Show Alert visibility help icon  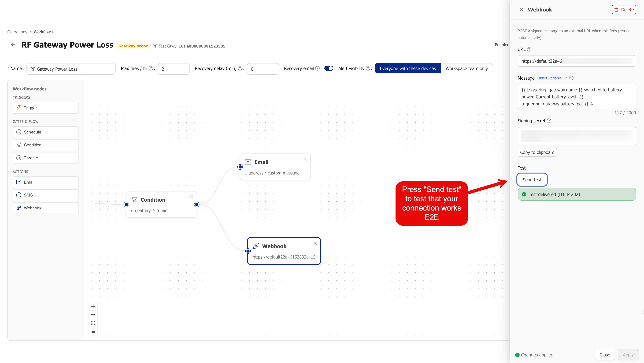pos(368,68)
